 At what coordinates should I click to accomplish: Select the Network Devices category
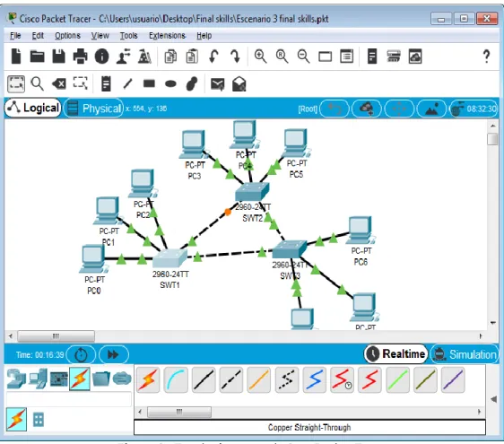[x=16, y=379]
